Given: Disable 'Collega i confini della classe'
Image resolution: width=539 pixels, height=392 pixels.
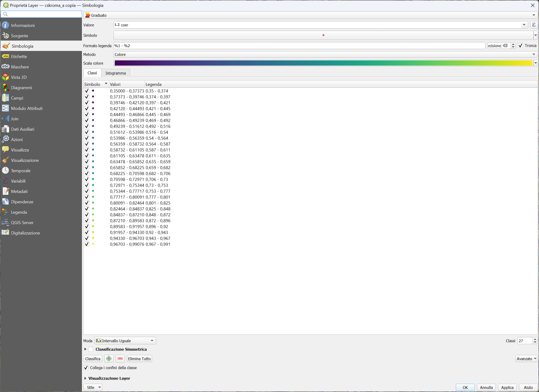Looking at the screenshot, I should (86, 367).
